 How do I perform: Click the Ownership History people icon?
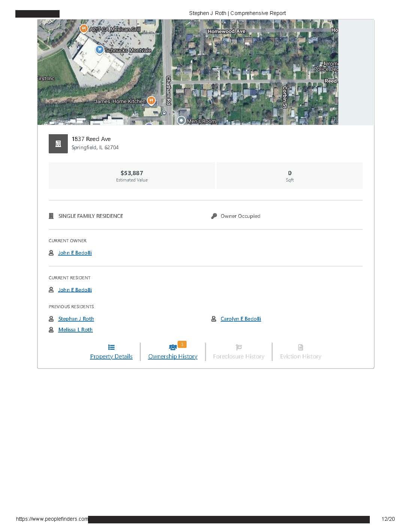pyautogui.click(x=173, y=347)
